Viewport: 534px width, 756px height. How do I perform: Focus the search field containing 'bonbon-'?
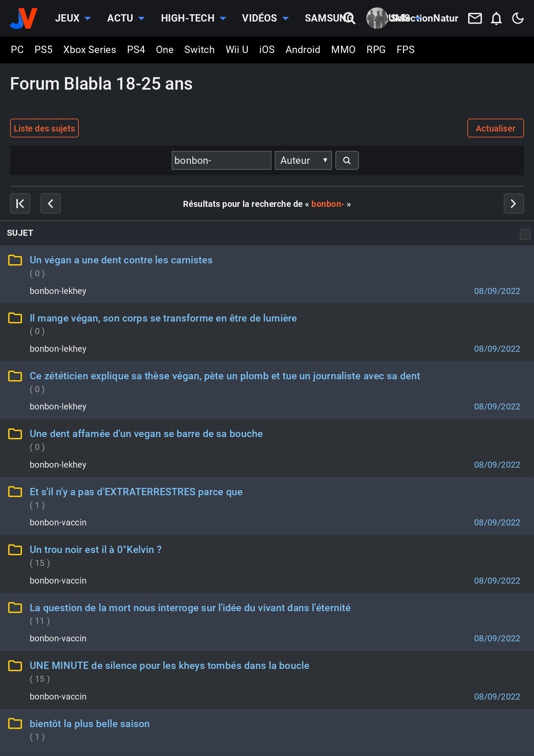point(221,160)
